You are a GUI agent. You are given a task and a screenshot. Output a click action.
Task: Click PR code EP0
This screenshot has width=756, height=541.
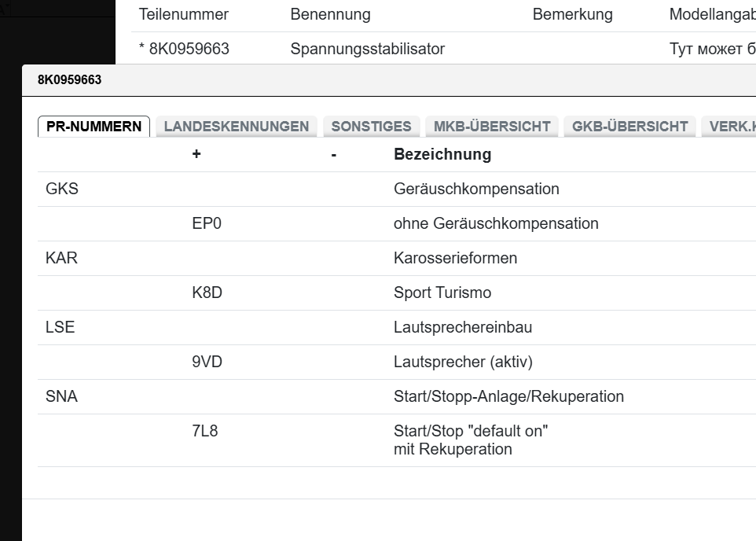point(207,223)
